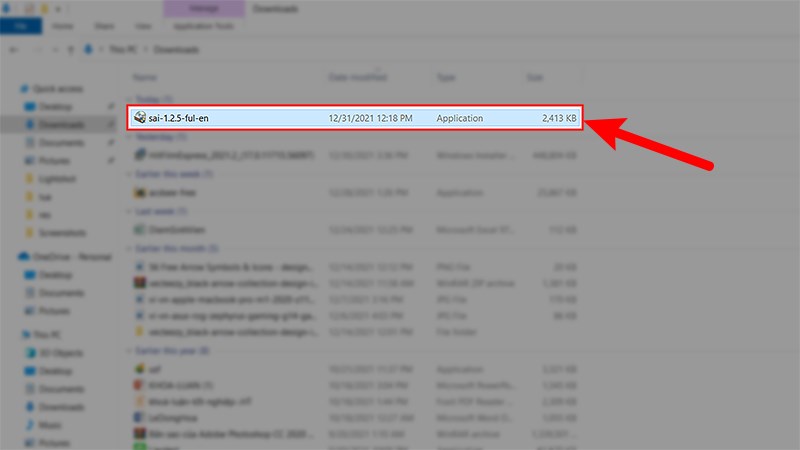Open Desktop under This PC
The width and height of the screenshot is (800, 450).
[x=55, y=371]
